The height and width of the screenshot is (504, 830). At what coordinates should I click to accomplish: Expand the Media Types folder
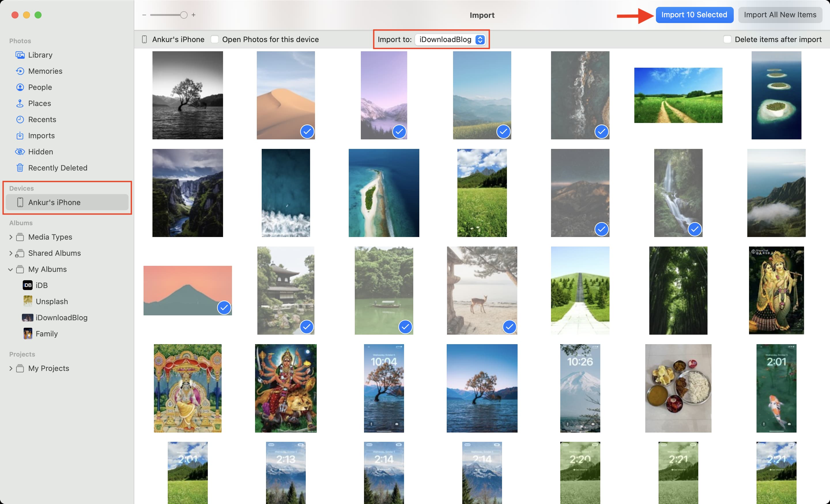(11, 237)
